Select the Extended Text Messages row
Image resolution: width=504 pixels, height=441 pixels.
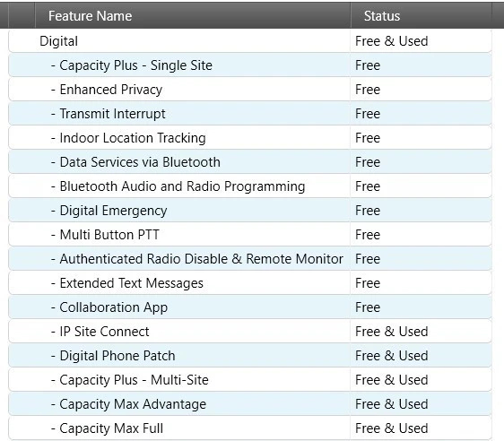click(250, 283)
